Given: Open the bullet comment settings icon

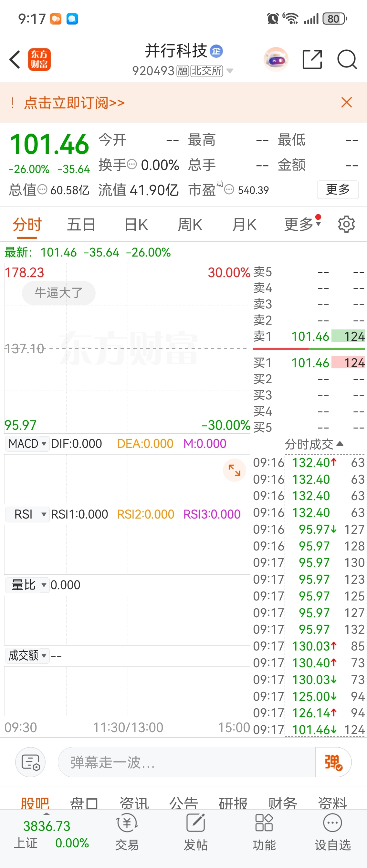Looking at the screenshot, I should pos(30,762).
